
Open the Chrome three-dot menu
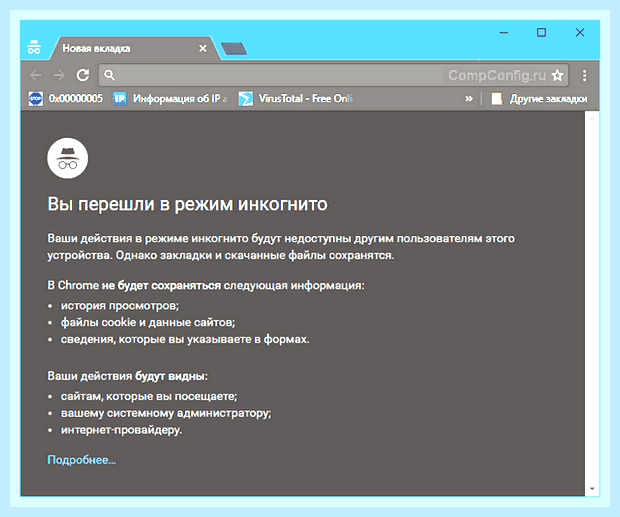pyautogui.click(x=584, y=75)
